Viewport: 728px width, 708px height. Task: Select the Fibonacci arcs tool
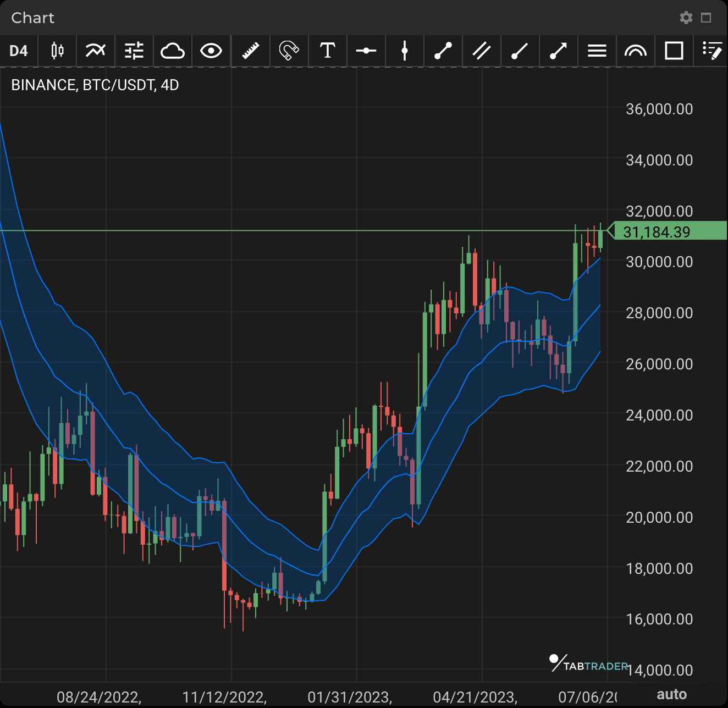(636, 51)
